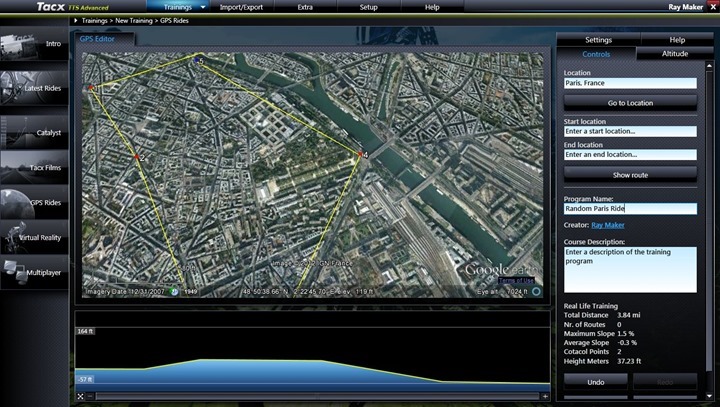Click the right panel scroll up arrow

(x=709, y=66)
